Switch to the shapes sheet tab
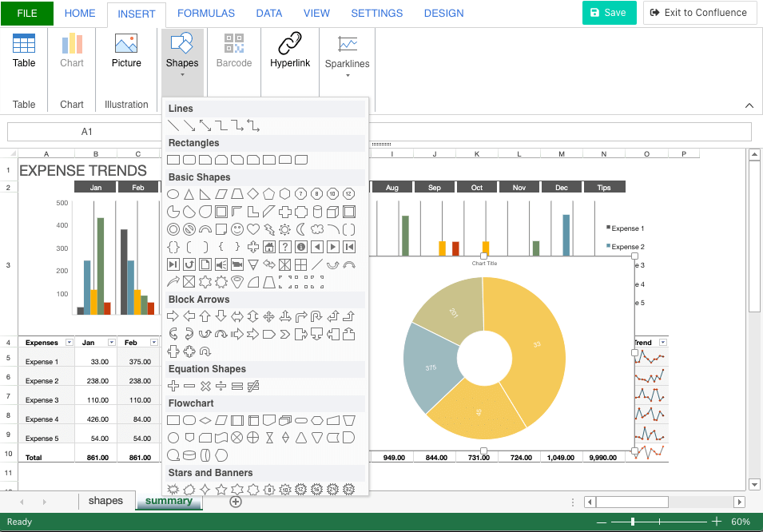763x532 pixels. click(x=105, y=501)
